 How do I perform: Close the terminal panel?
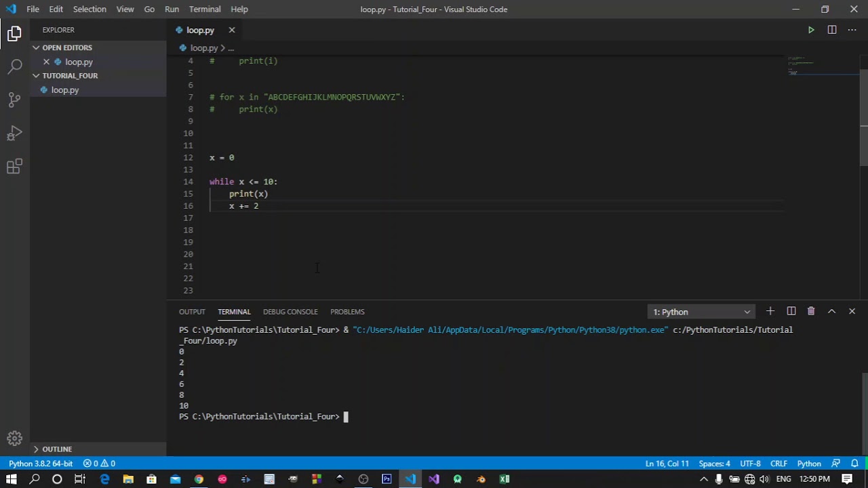tap(852, 312)
